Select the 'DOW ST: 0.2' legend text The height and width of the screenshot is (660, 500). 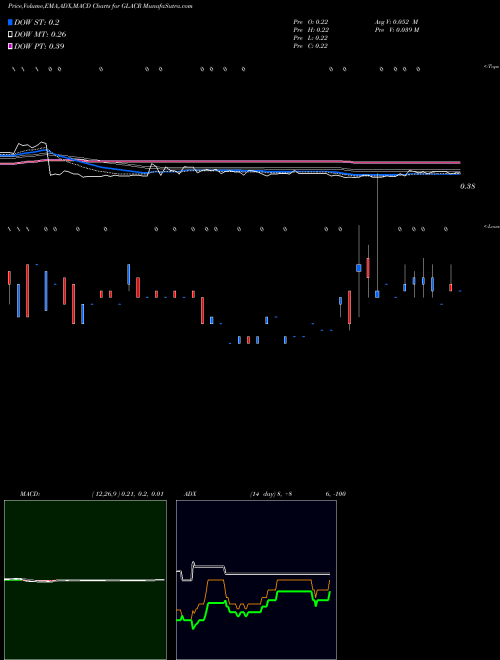tap(37, 23)
